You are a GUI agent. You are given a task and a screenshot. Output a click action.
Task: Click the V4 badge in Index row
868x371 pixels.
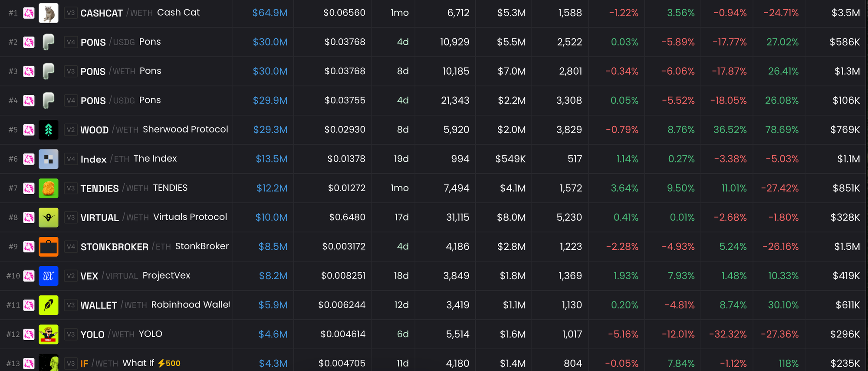point(71,159)
